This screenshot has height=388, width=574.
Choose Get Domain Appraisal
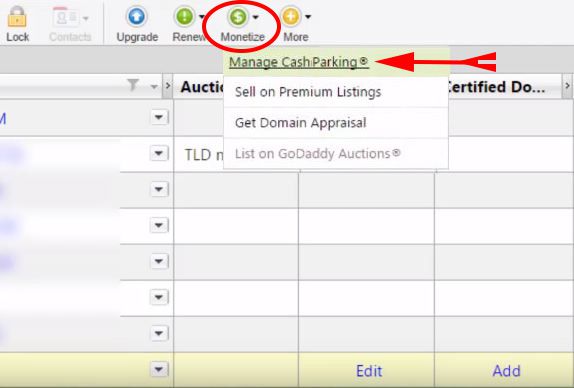[301, 123]
